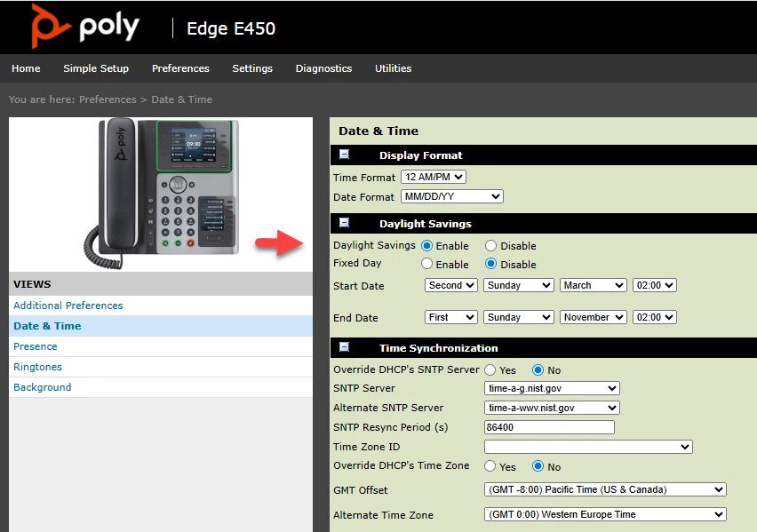The image size is (757, 532).
Task: Open the SNTP Server dropdown
Action: coord(552,388)
